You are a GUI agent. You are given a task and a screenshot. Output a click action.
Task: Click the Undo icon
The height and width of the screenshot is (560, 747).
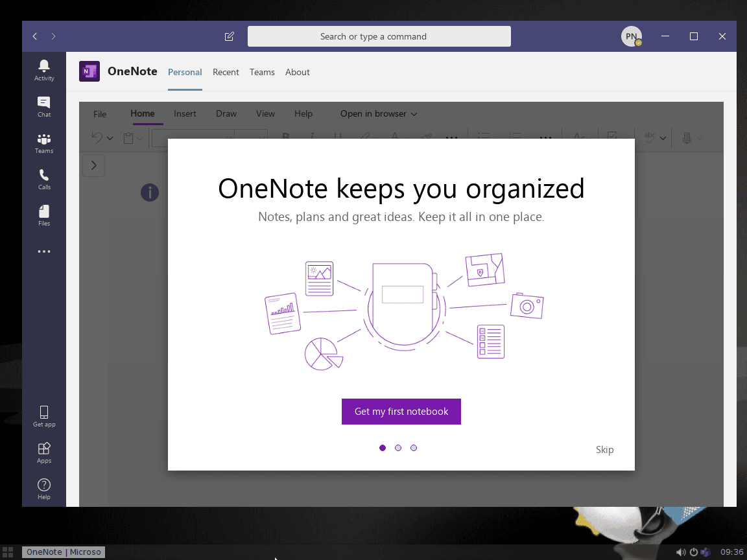tap(96, 137)
